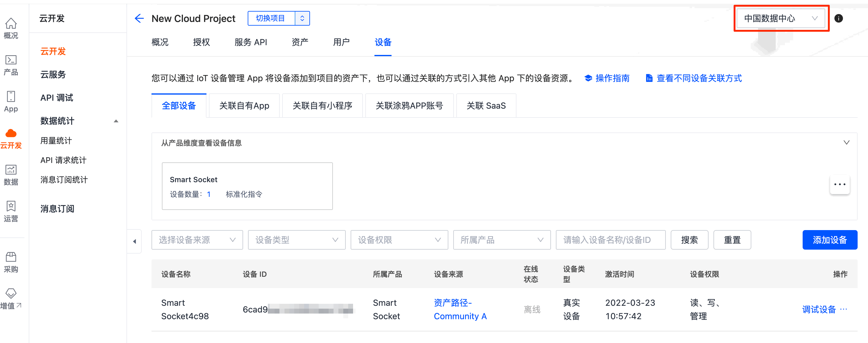Image resolution: width=868 pixels, height=343 pixels.
Task: Click the 搜索 button
Action: tap(689, 240)
